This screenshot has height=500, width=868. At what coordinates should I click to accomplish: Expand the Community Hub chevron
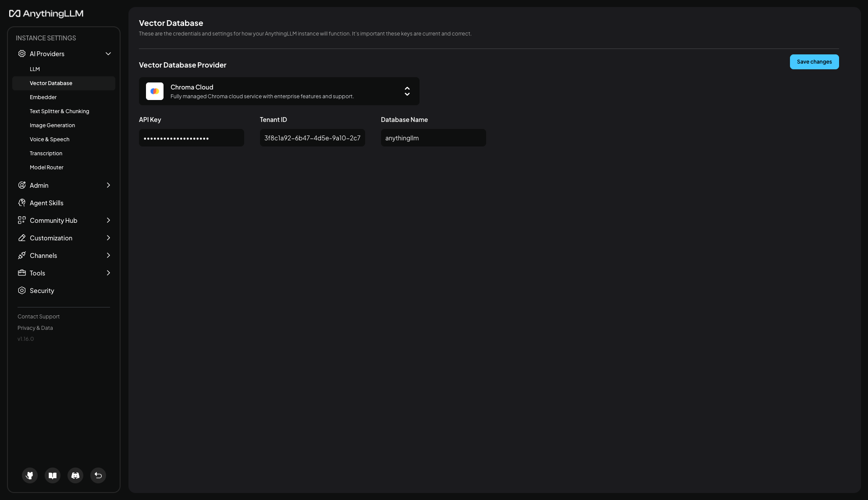(x=108, y=220)
